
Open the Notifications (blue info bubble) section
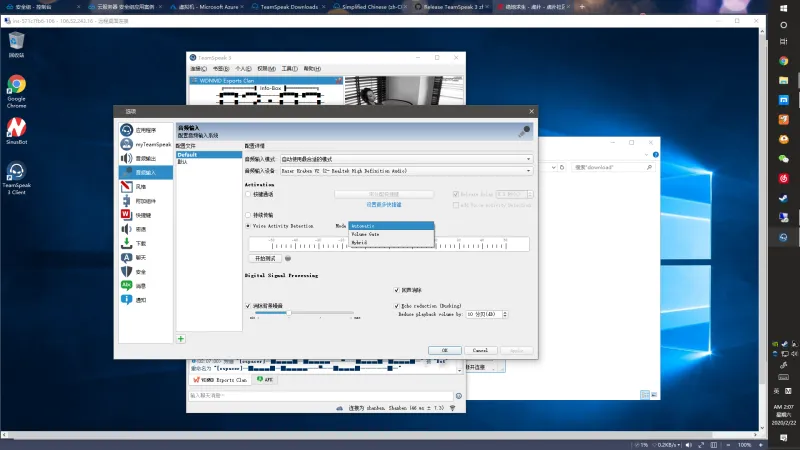tap(145, 300)
